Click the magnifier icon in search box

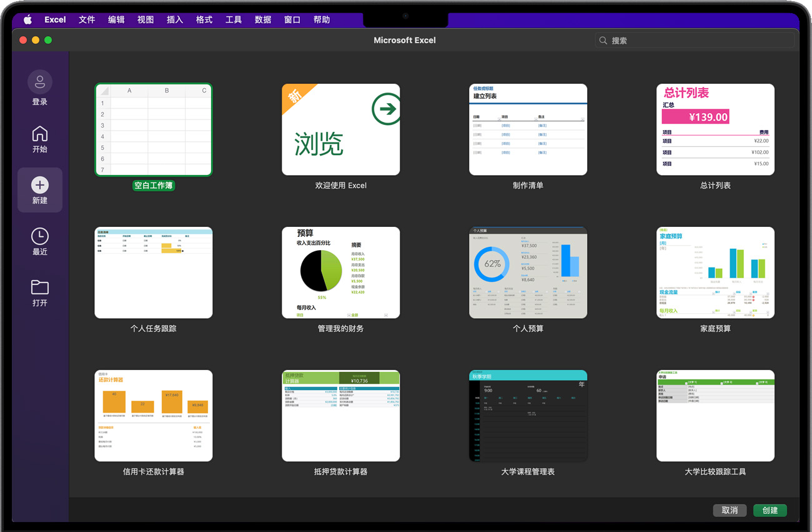[x=603, y=41]
